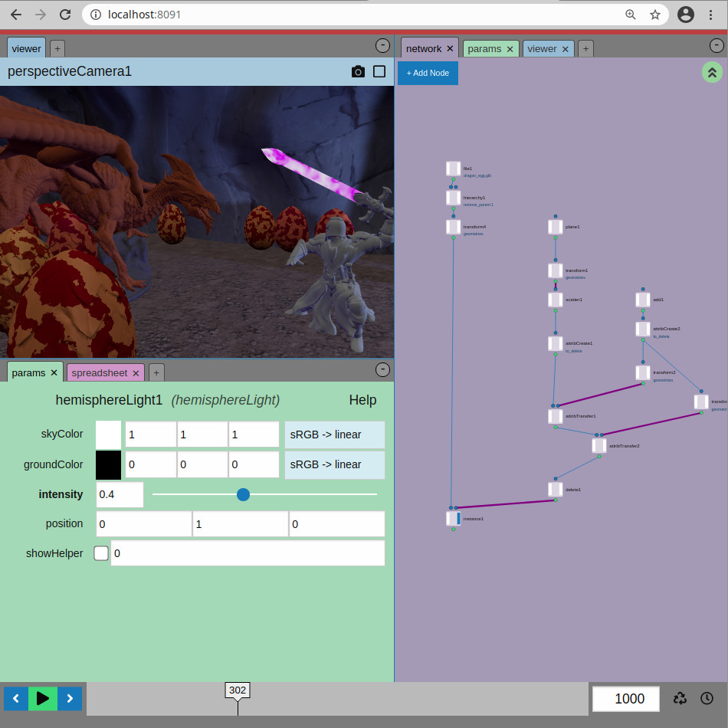Click the green double-chevron up button
The height and width of the screenshot is (728, 728).
[712, 73]
